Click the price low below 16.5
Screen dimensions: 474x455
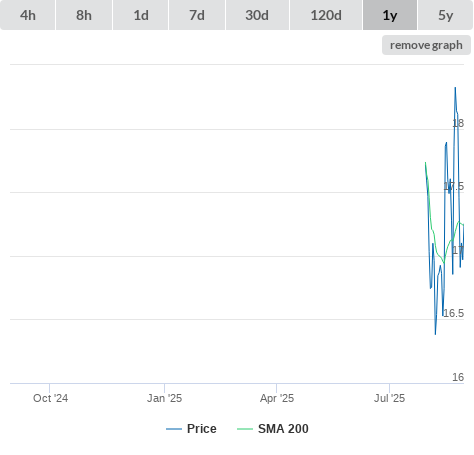435,334
